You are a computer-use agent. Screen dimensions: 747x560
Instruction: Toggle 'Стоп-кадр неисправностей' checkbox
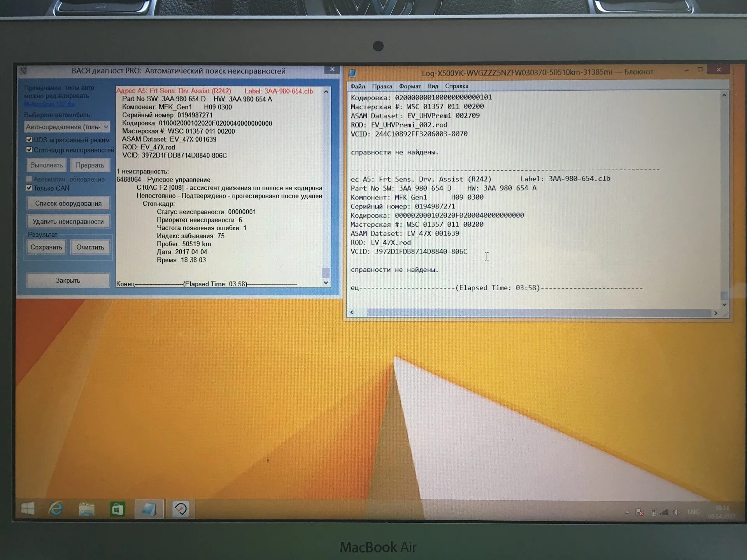pyautogui.click(x=26, y=149)
